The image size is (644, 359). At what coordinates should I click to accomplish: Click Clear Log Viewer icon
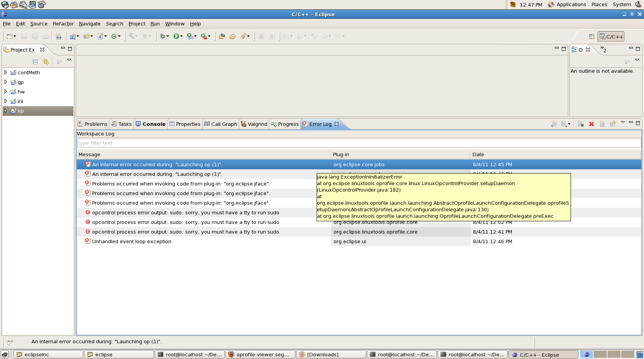pyautogui.click(x=581, y=124)
